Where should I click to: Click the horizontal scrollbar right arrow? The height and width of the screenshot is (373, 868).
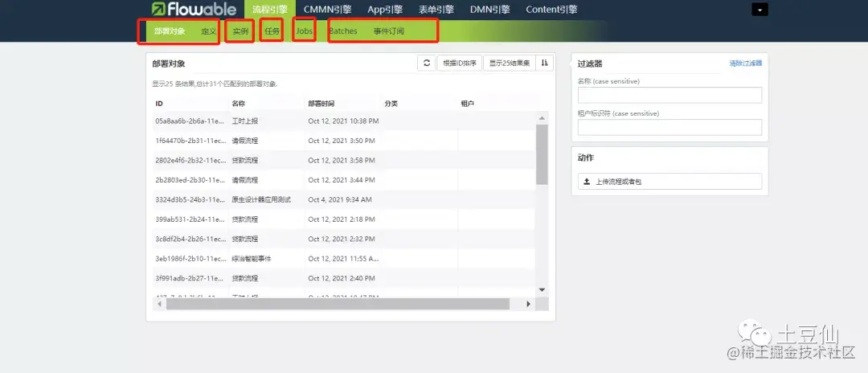(528, 304)
